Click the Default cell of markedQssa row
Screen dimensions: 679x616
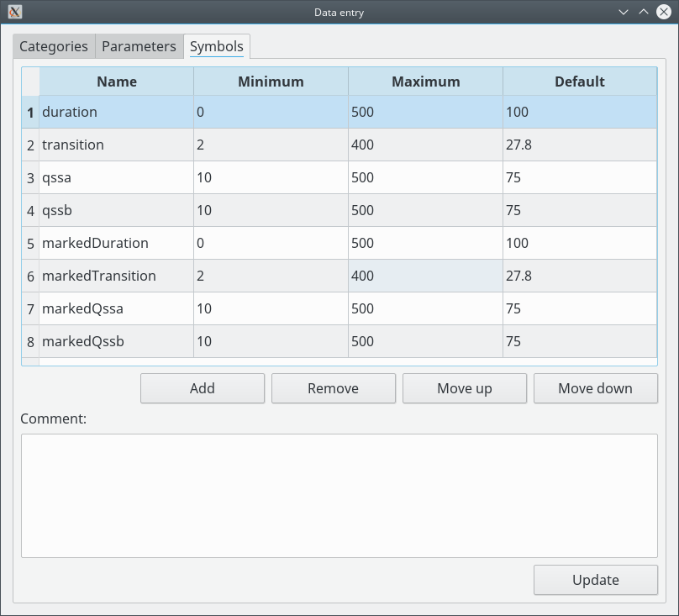[x=580, y=308]
